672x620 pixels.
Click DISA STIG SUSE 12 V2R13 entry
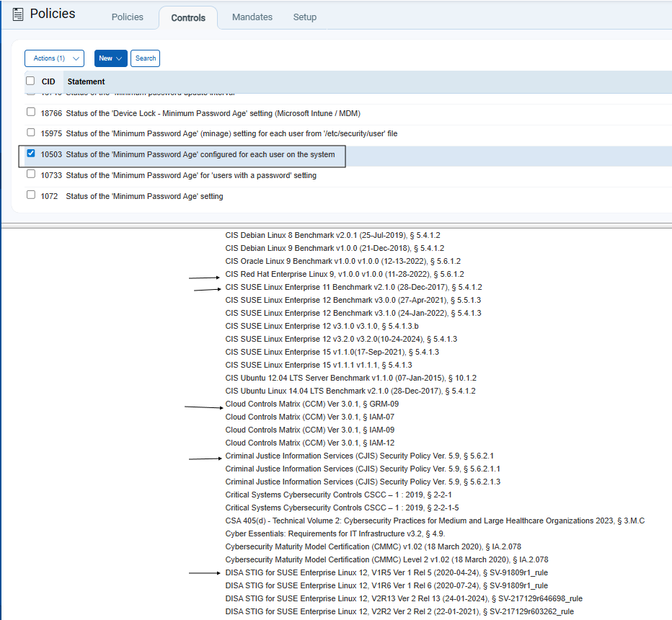pyautogui.click(x=404, y=599)
